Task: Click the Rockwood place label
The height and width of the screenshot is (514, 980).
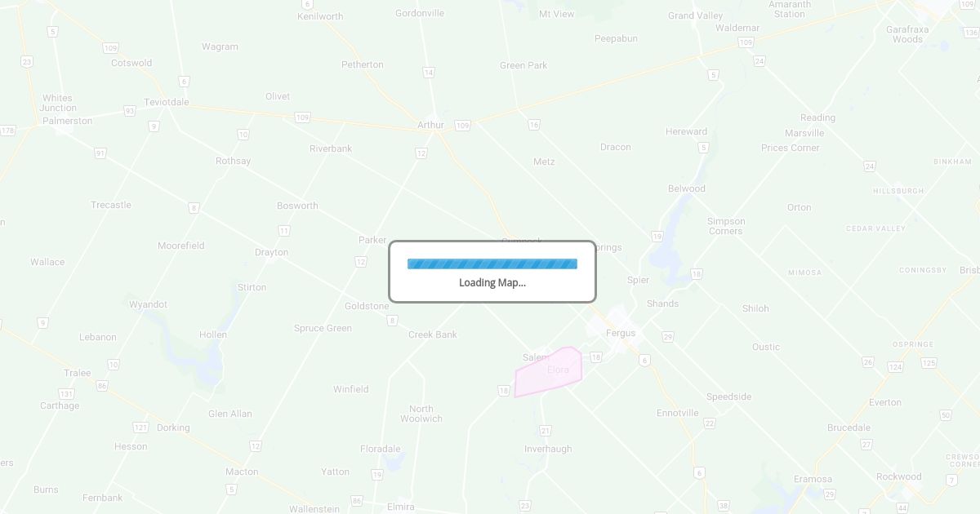Action: [x=898, y=476]
